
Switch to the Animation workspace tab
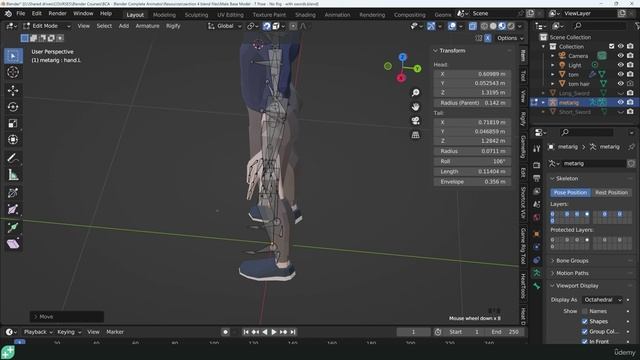point(337,15)
